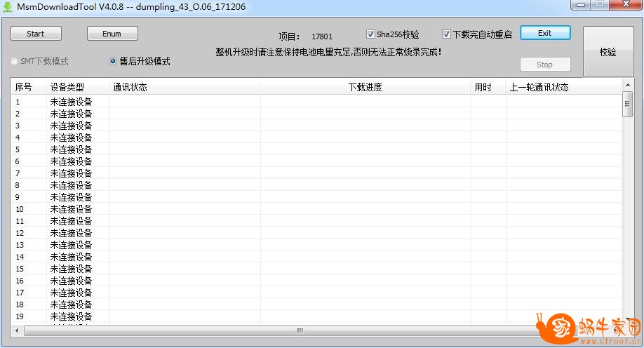644x348 pixels.
Task: Select row 19 未连接设备
Action: 316,316
